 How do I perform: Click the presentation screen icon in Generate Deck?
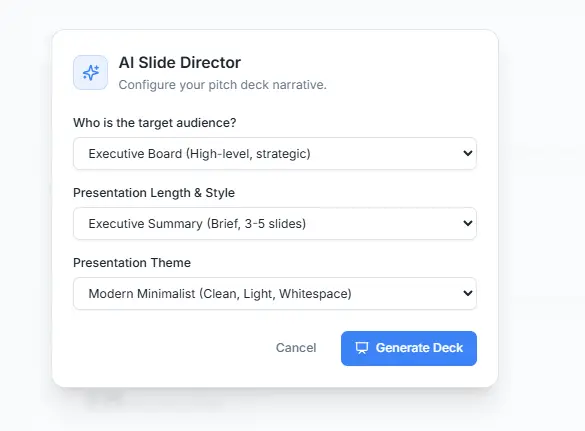point(362,348)
